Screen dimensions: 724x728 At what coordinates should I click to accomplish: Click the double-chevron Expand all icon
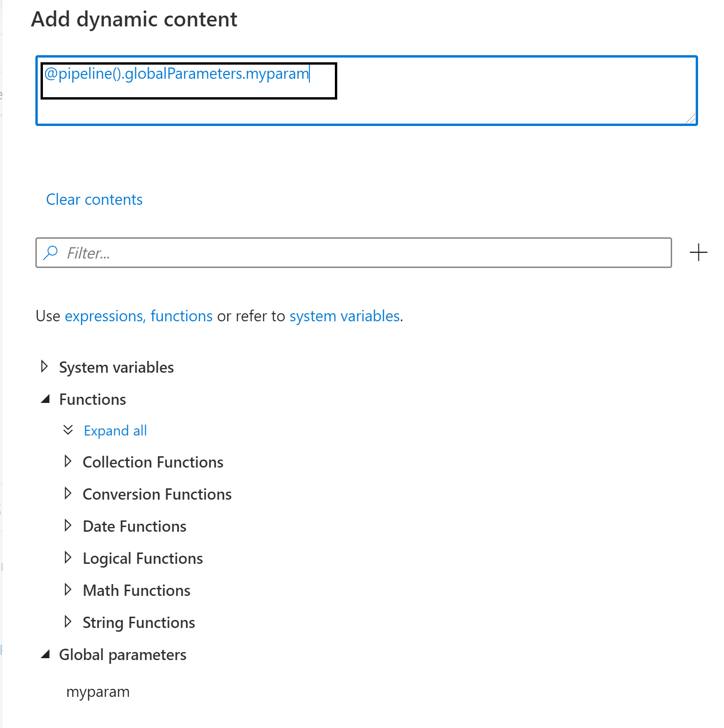68,430
